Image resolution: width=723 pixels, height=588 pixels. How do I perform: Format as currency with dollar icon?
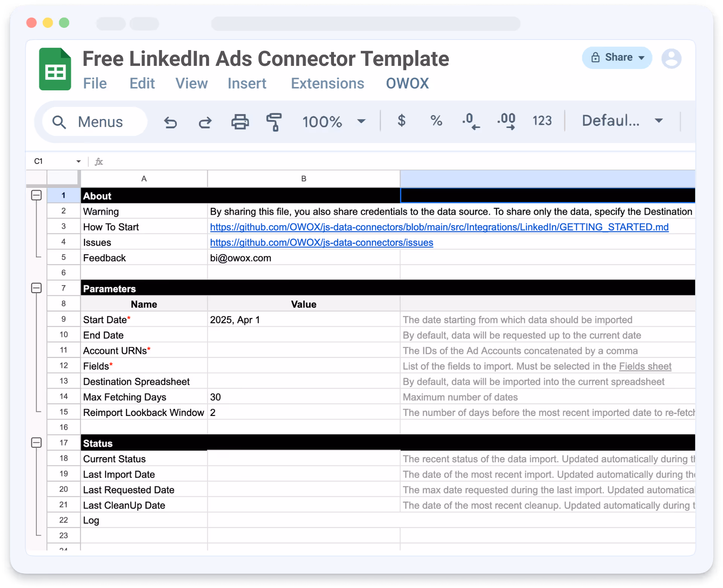[401, 120]
